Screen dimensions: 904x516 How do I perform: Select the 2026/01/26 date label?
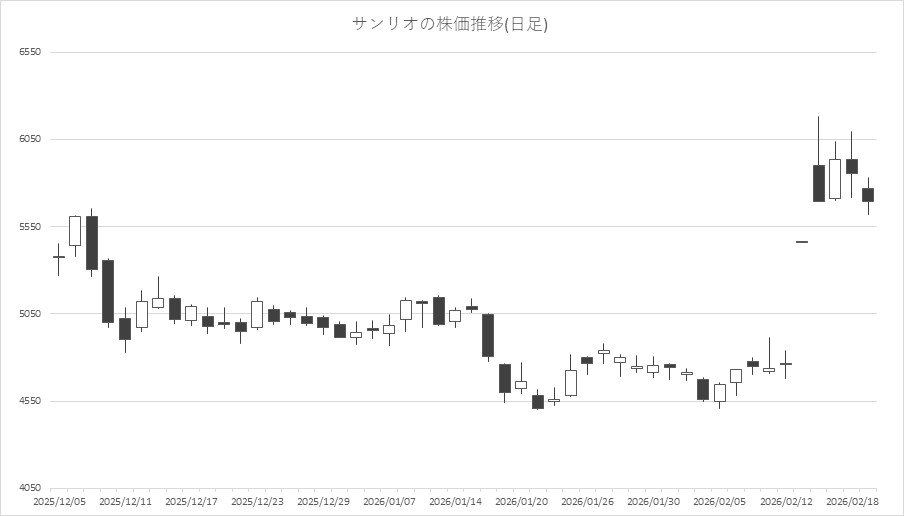[587, 501]
